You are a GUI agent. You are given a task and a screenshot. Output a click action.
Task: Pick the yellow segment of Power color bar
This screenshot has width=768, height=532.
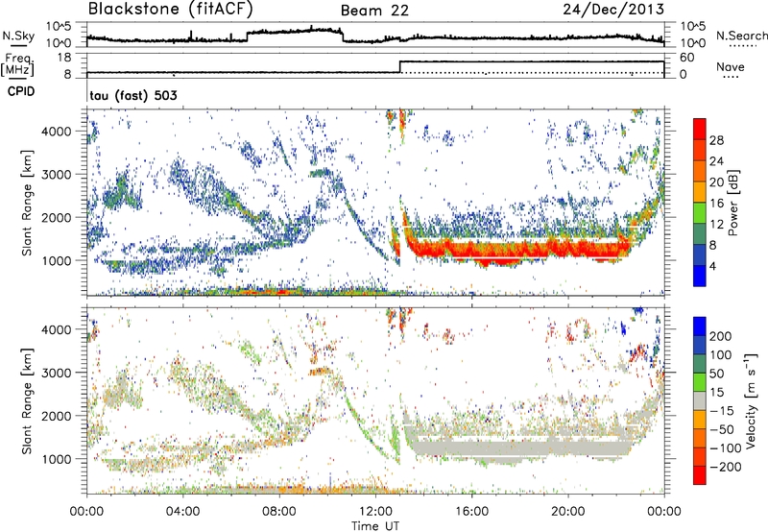(x=700, y=192)
